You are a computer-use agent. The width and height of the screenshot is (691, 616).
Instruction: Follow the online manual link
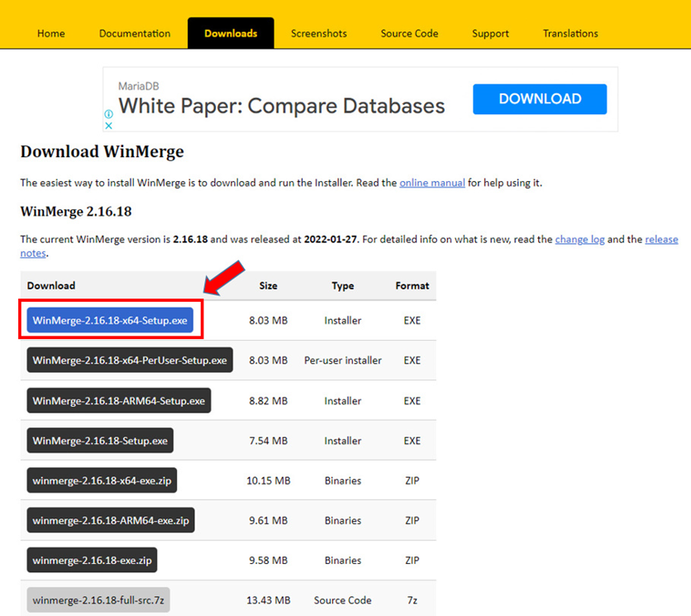pyautogui.click(x=432, y=183)
